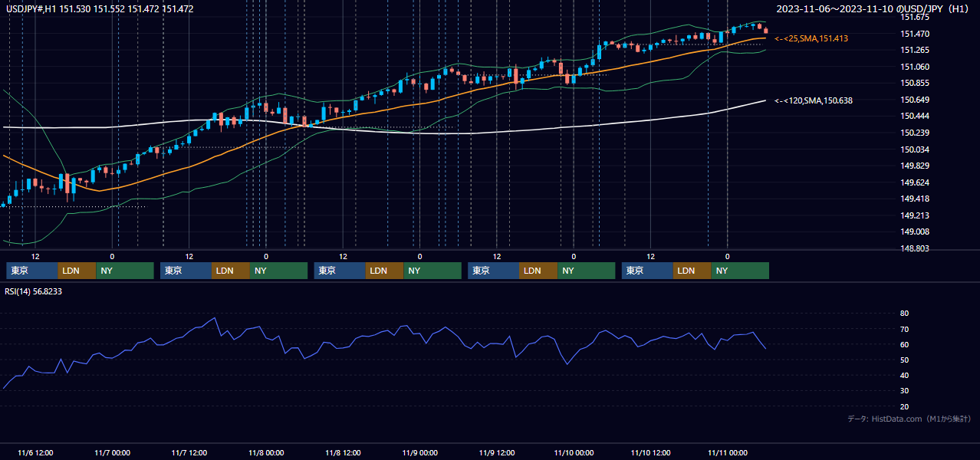Click RSI scale level 20
Viewport: 980px width, 460px height.
pos(904,406)
